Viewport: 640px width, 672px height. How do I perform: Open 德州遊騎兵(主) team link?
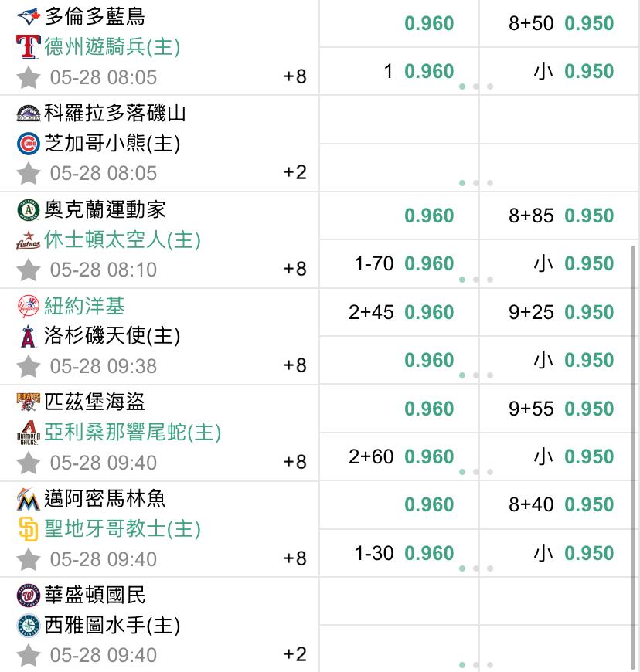coord(112,46)
